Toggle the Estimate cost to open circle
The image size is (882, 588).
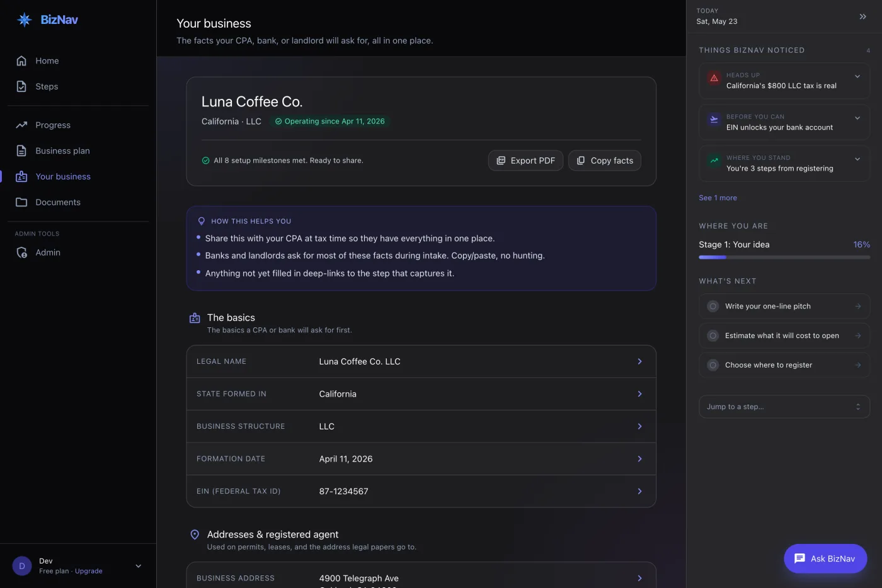click(x=713, y=336)
